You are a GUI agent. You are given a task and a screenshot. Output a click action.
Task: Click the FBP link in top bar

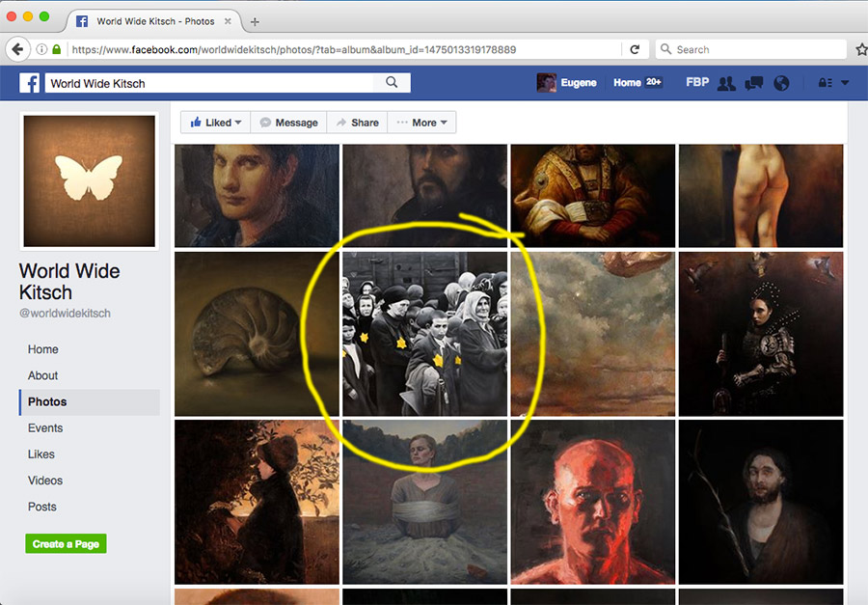click(x=697, y=82)
